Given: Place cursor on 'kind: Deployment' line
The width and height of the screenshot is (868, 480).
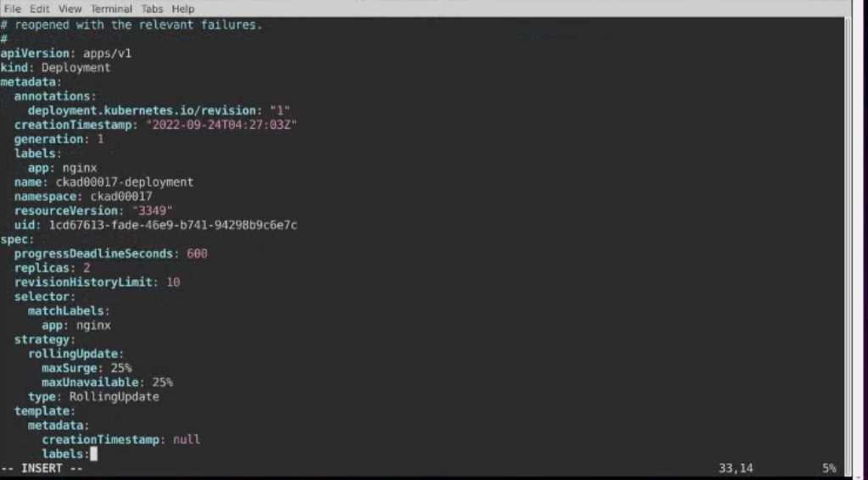Looking at the screenshot, I should (x=55, y=68).
